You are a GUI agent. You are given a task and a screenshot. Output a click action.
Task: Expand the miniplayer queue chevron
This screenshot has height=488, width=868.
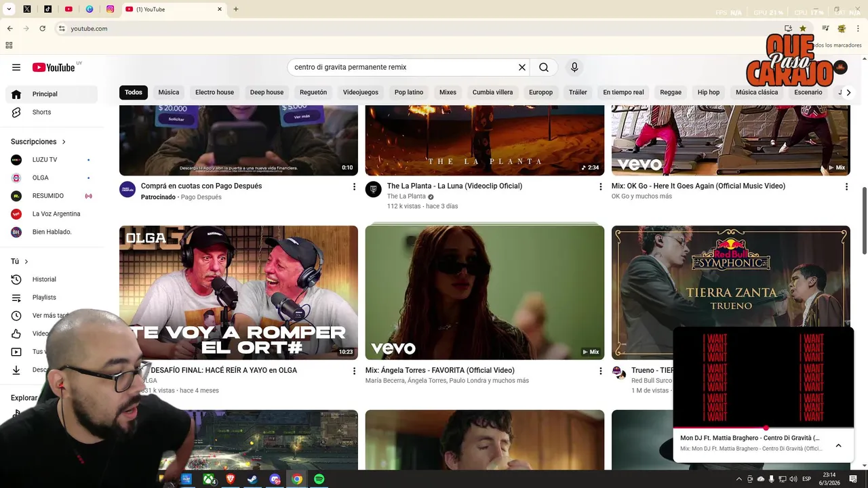(x=838, y=445)
